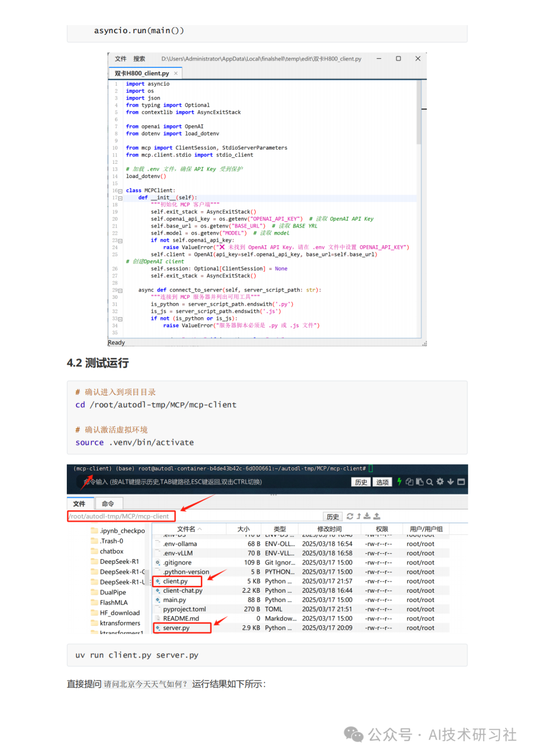Switch to the 命令 tab
Image resolution: width=534 pixels, height=756 pixels.
[x=108, y=503]
